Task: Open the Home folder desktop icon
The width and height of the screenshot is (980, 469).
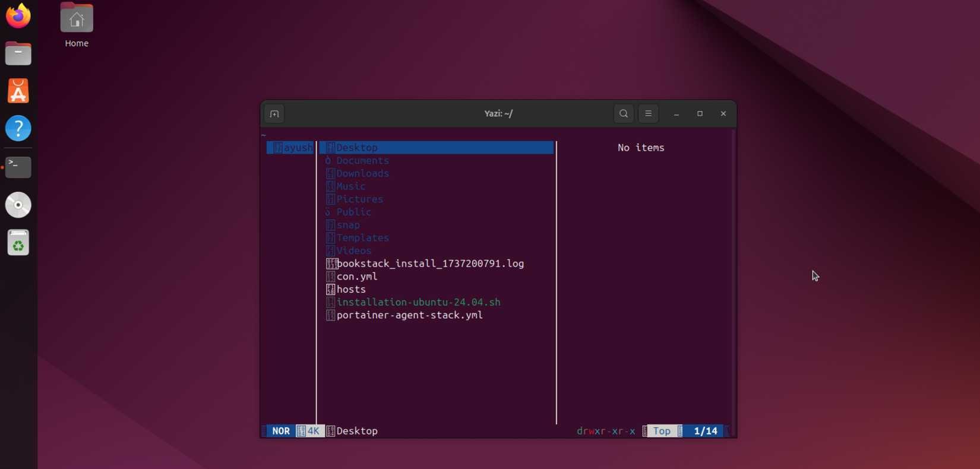Action: (77, 25)
